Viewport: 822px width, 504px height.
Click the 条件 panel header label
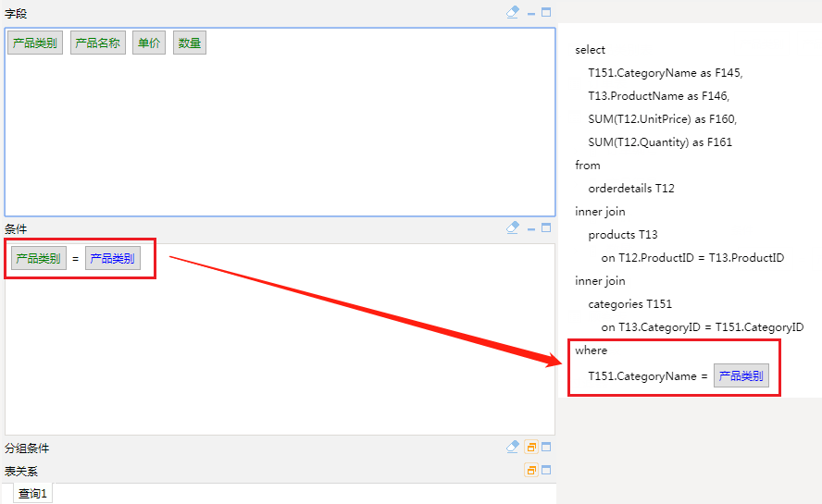16,229
